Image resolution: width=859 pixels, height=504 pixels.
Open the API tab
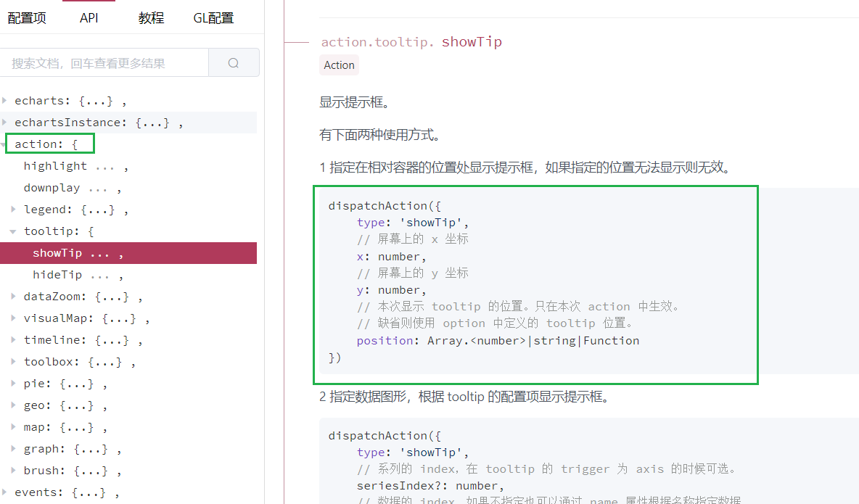click(89, 18)
